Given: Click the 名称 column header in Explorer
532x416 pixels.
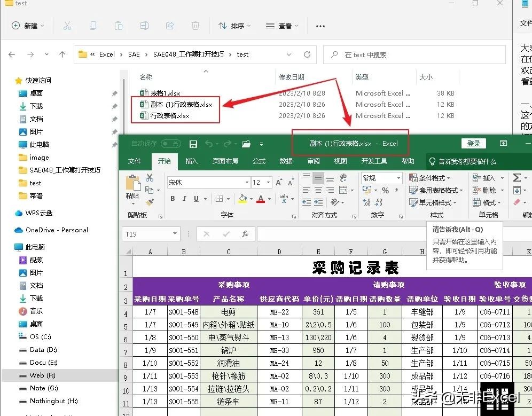Looking at the screenshot, I should pos(146,77).
